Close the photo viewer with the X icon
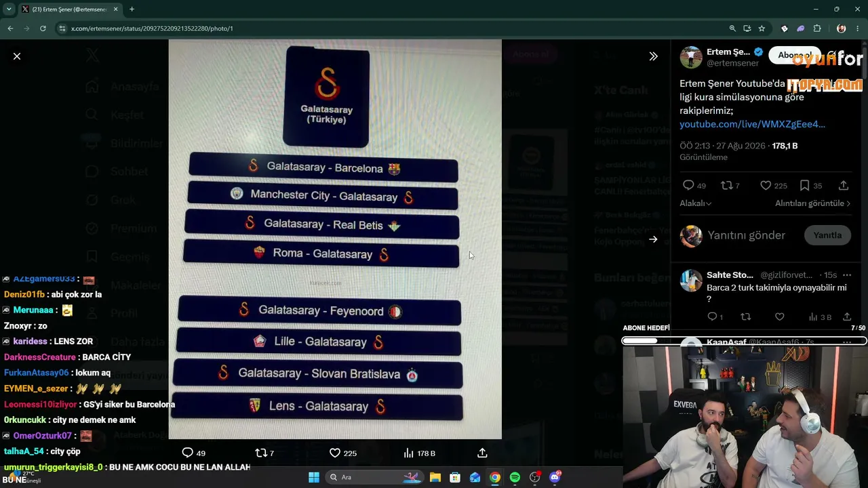The height and width of the screenshot is (488, 868). (x=17, y=56)
